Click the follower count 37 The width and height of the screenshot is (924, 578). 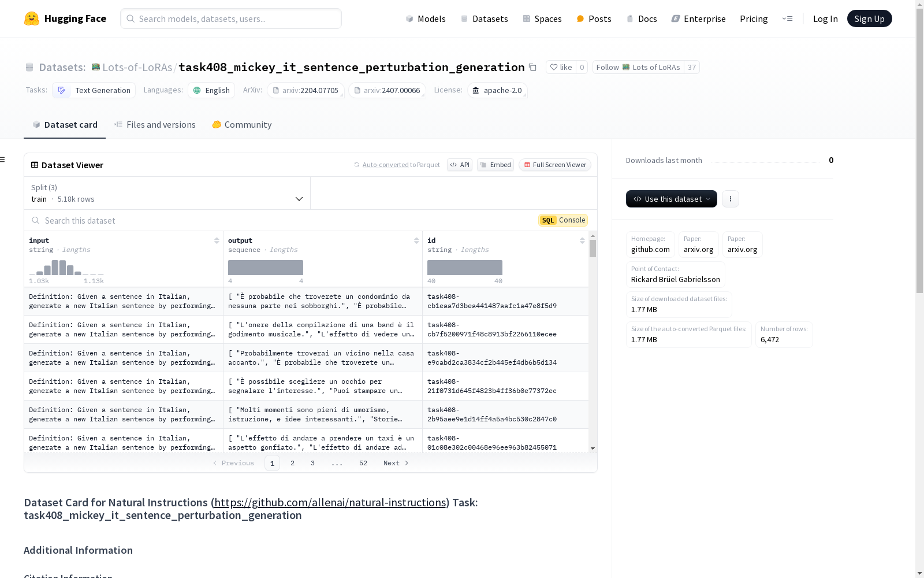pyautogui.click(x=692, y=67)
